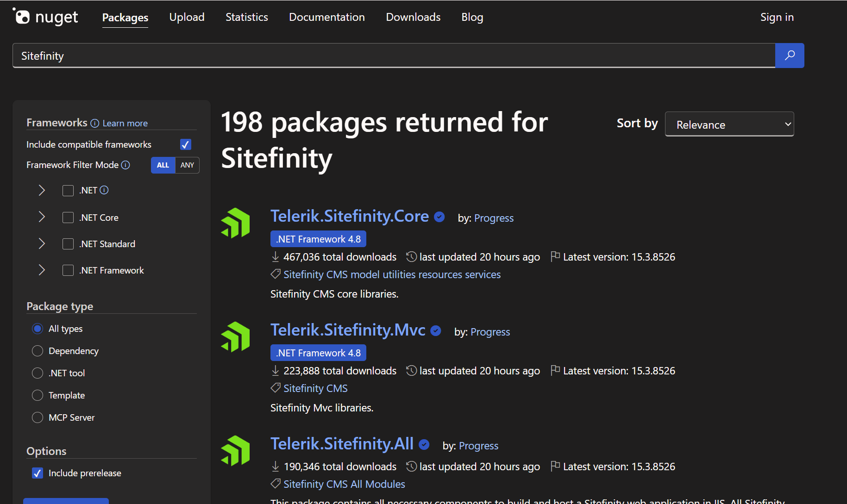Click the tag icon before Sitefinity CMS tags
Viewport: 847px width, 504px height.
click(x=276, y=274)
